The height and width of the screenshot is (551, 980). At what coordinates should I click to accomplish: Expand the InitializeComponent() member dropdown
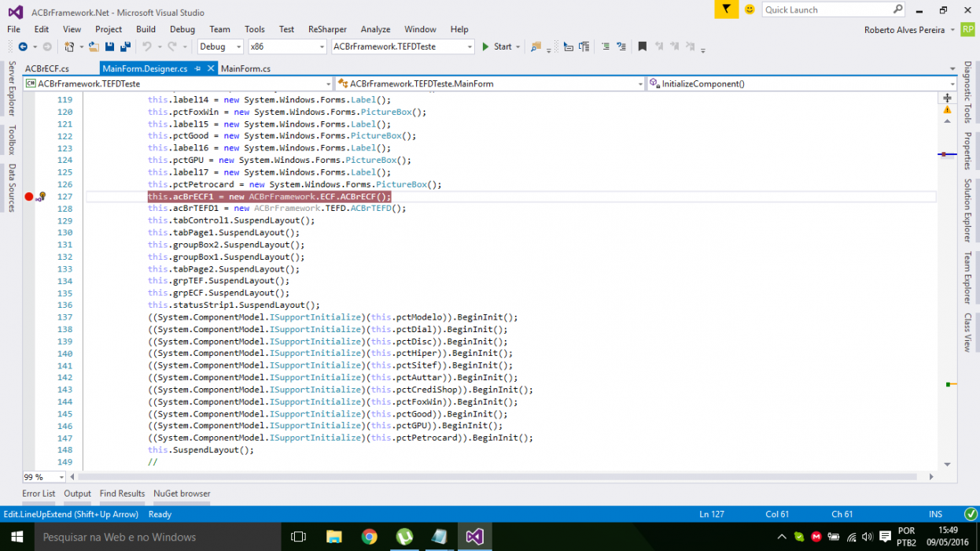[x=801, y=83]
